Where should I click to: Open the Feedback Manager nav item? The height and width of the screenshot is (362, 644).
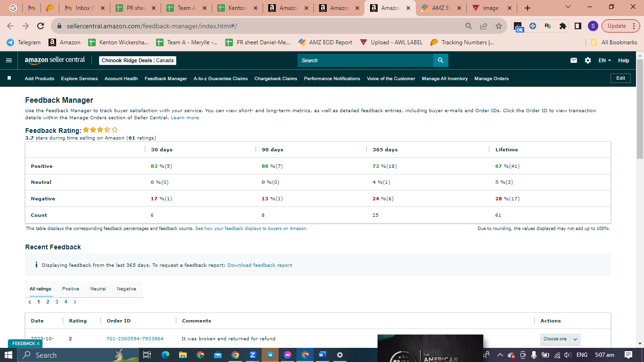pyautogui.click(x=165, y=79)
